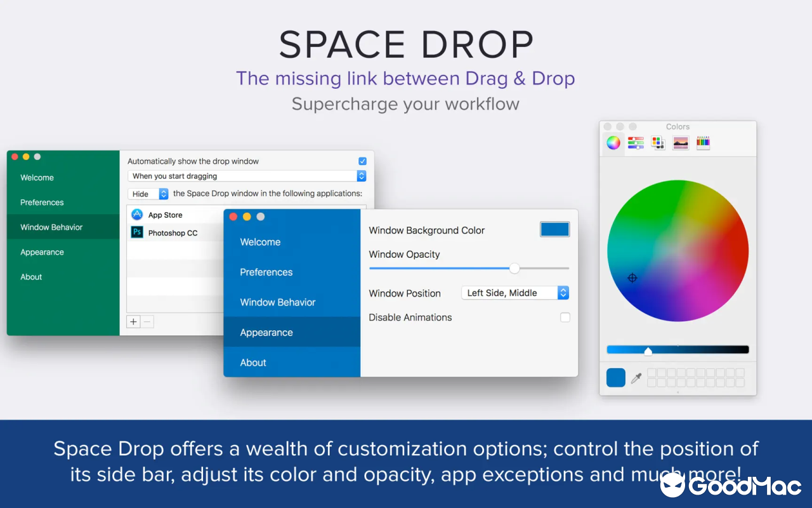Select the Color Wheel mode in Colors panel
812x508 pixels.
(x=613, y=142)
